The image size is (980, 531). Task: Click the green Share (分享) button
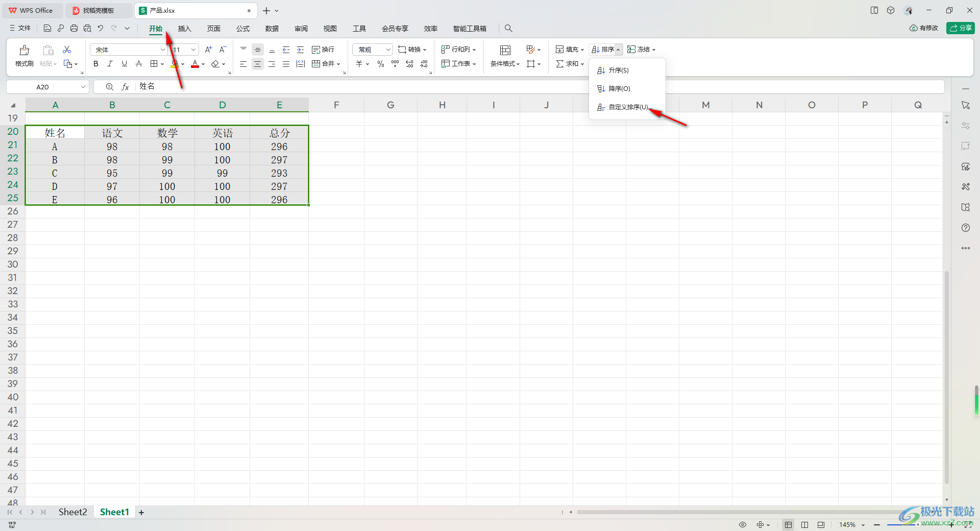[961, 28]
